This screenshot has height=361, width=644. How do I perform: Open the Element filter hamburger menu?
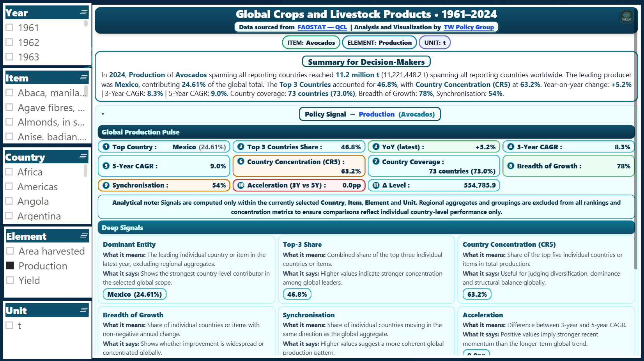coord(83,235)
